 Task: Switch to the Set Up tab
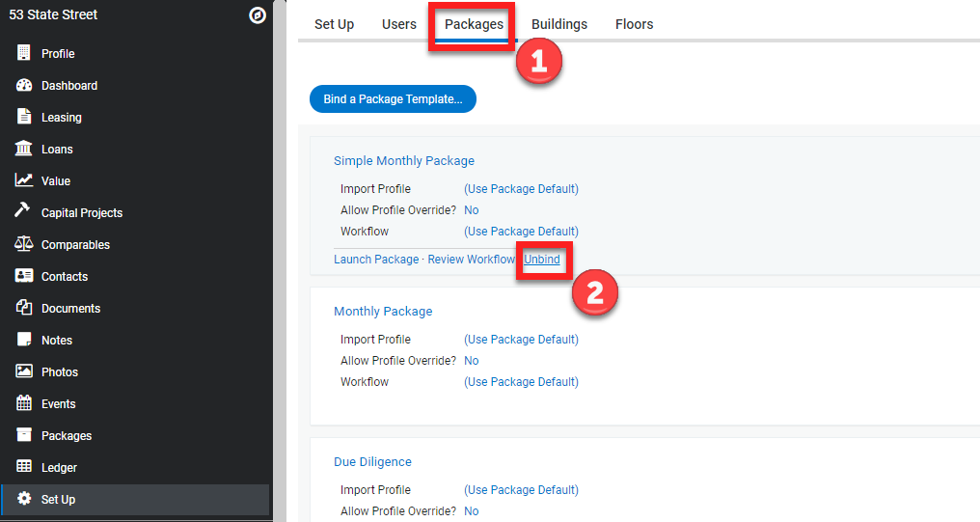(334, 24)
